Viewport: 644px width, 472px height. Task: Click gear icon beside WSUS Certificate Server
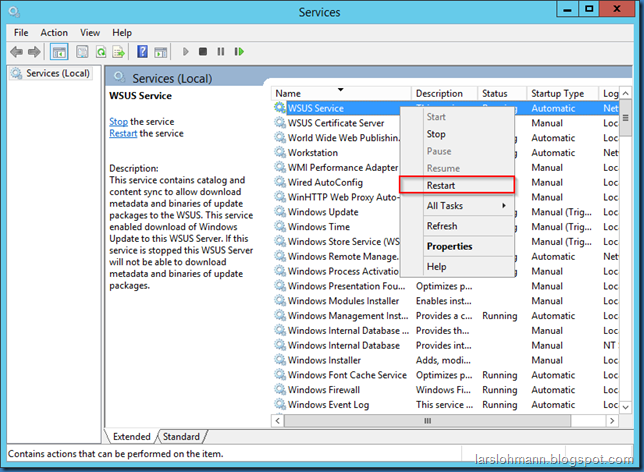pos(280,123)
